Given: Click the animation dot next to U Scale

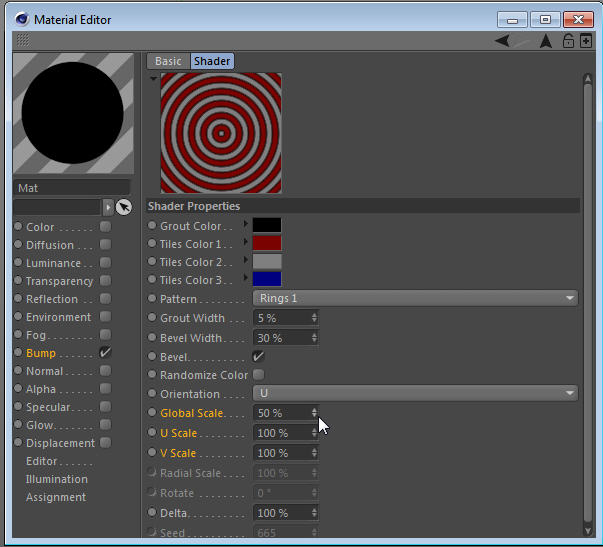Looking at the screenshot, I should click(152, 432).
